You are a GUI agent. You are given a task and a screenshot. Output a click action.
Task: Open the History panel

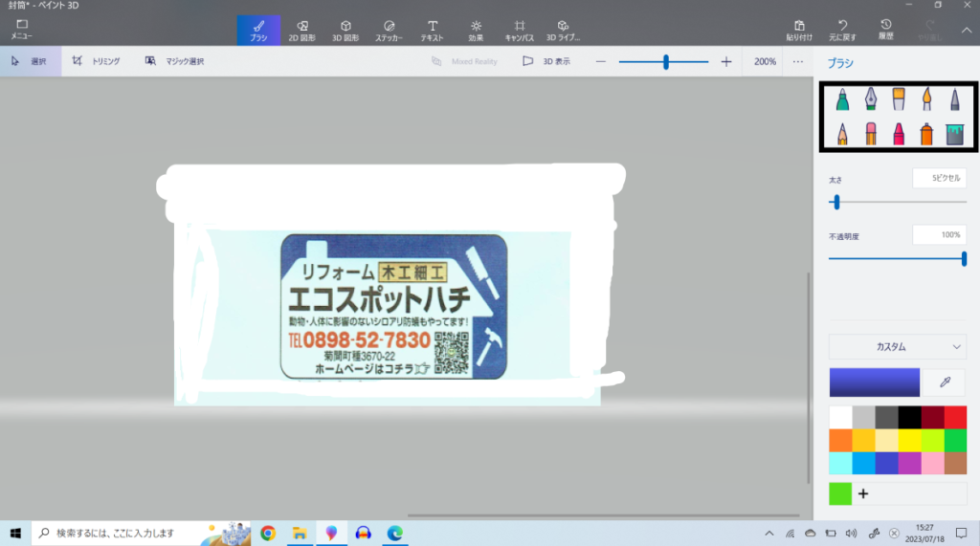coord(885,30)
